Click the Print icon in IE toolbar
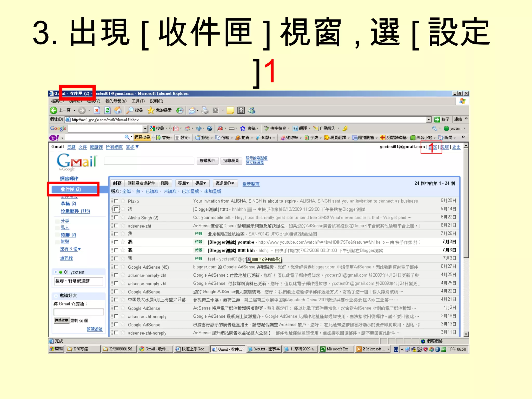 205,110
